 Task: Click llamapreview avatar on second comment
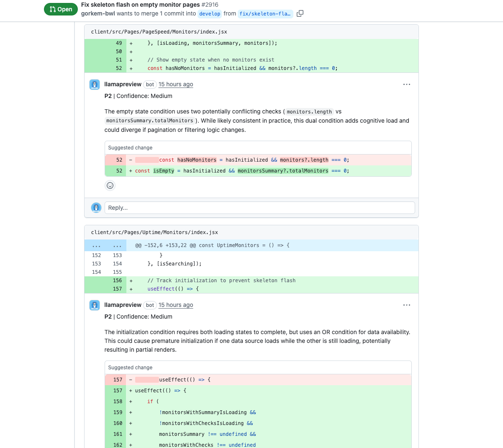95,305
